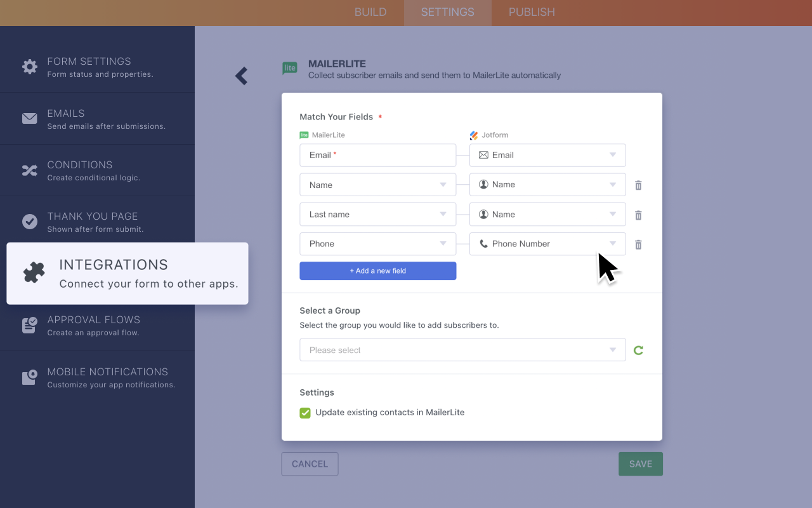Screen dimensions: 812x508
Task: Save the MailerLite integration settings
Action: click(x=640, y=464)
